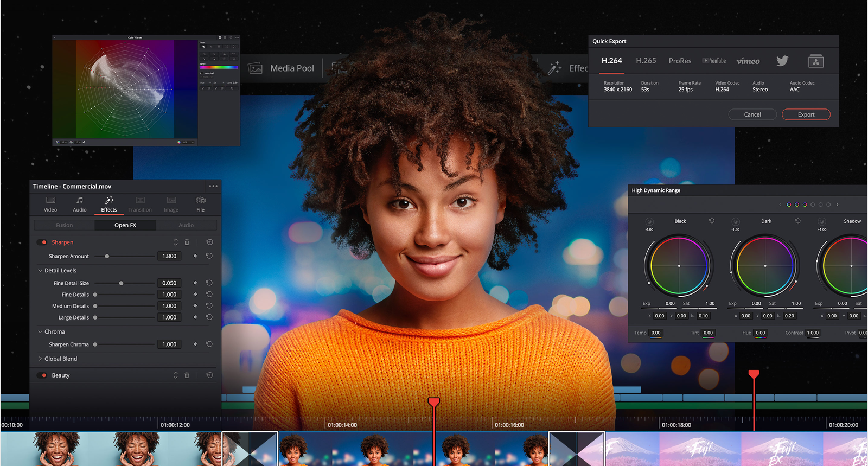868x466 pixels.
Task: Toggle the Dark zone enable icon
Action: pyautogui.click(x=736, y=221)
